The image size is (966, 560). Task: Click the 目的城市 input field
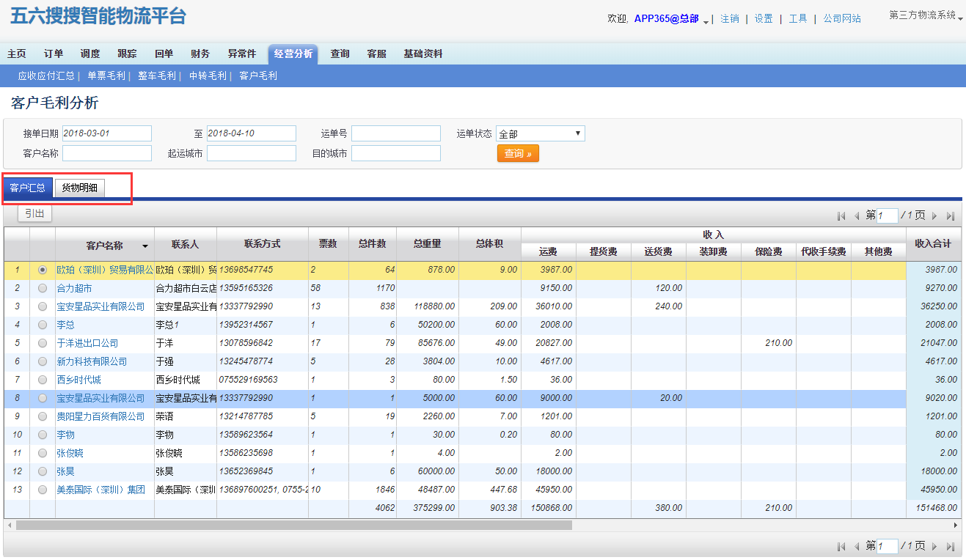[396, 153]
